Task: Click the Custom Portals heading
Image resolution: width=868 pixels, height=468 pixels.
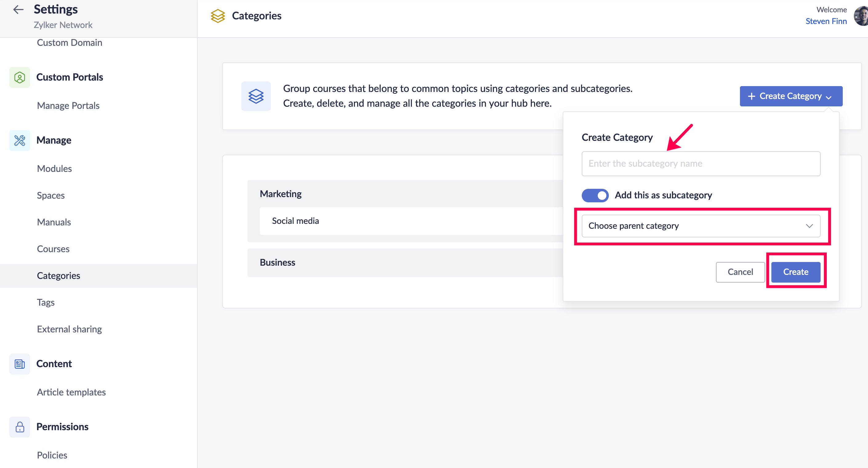Action: click(x=70, y=77)
